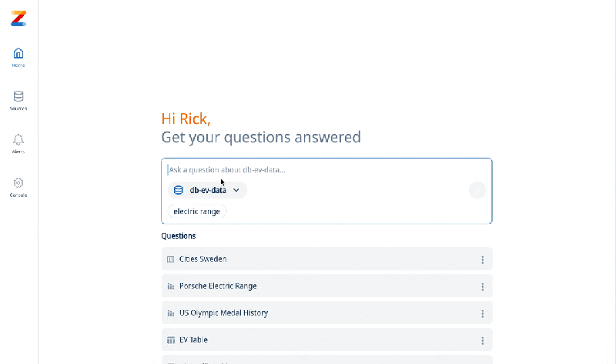
Task: Open options menu for Cities Sweden
Action: (483, 259)
